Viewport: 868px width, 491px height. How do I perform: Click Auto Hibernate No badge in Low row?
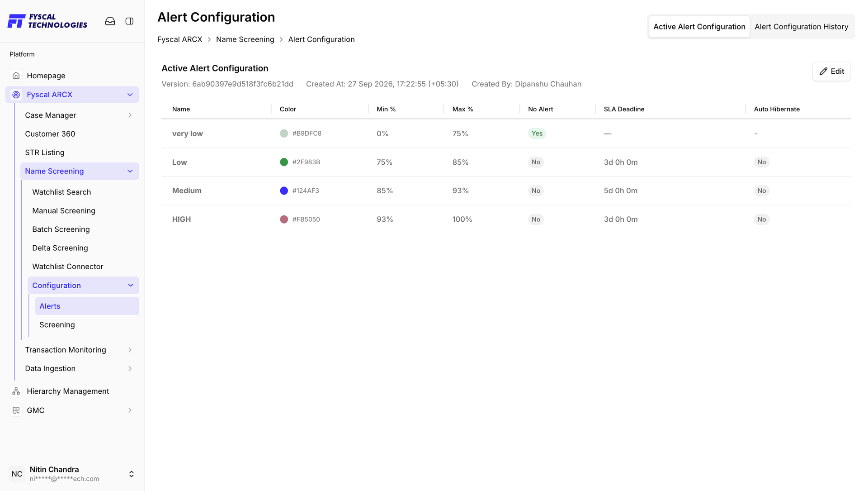pos(762,162)
